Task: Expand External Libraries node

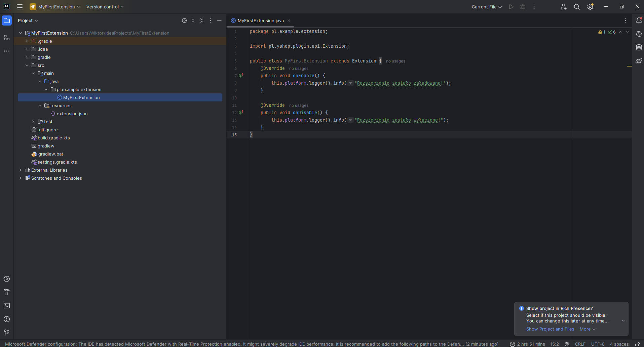Action: (21, 170)
